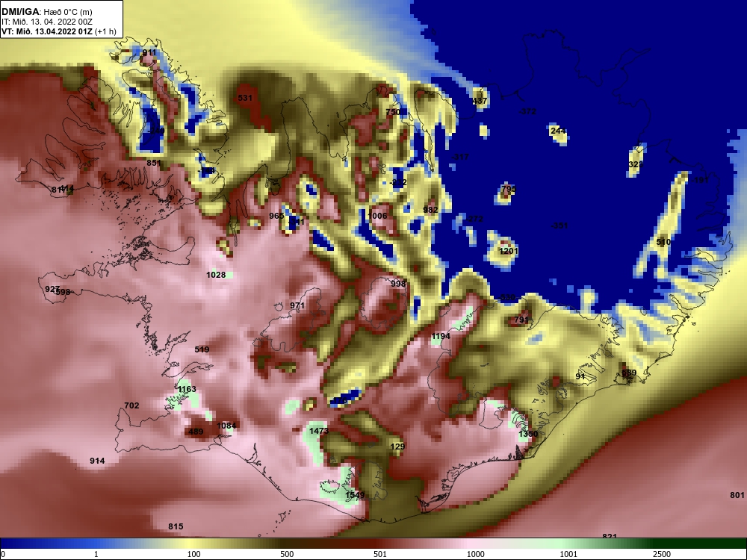Viewport: 747px width, 560px height.
Task: Click the -372 value over the blue area
Action: click(527, 111)
